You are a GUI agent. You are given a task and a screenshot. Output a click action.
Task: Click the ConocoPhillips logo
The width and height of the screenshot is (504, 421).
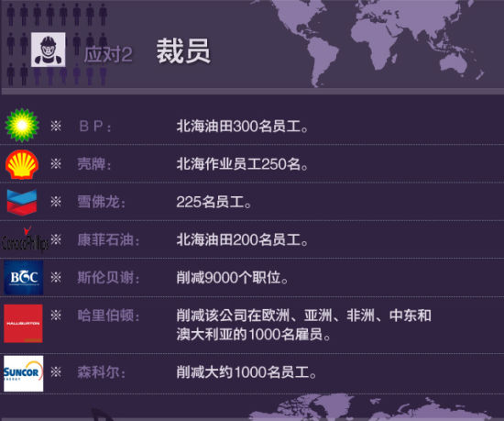tap(25, 240)
